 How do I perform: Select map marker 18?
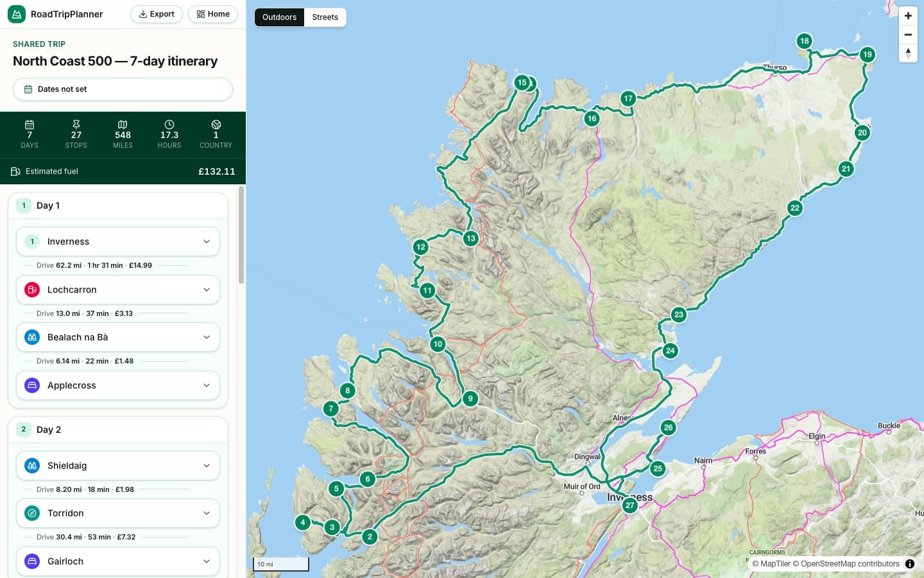(x=804, y=41)
